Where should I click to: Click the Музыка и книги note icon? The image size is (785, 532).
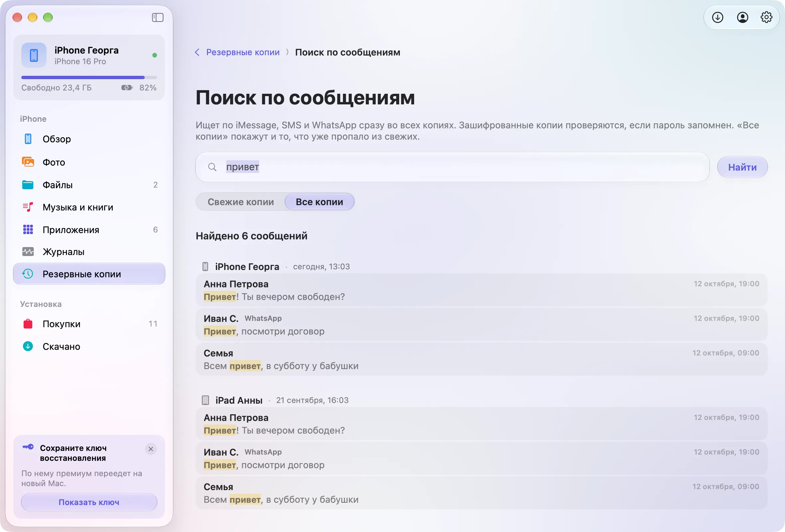[x=28, y=207]
